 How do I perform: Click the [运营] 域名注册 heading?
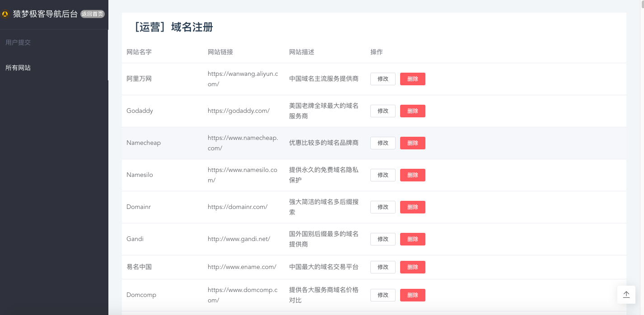(x=173, y=27)
